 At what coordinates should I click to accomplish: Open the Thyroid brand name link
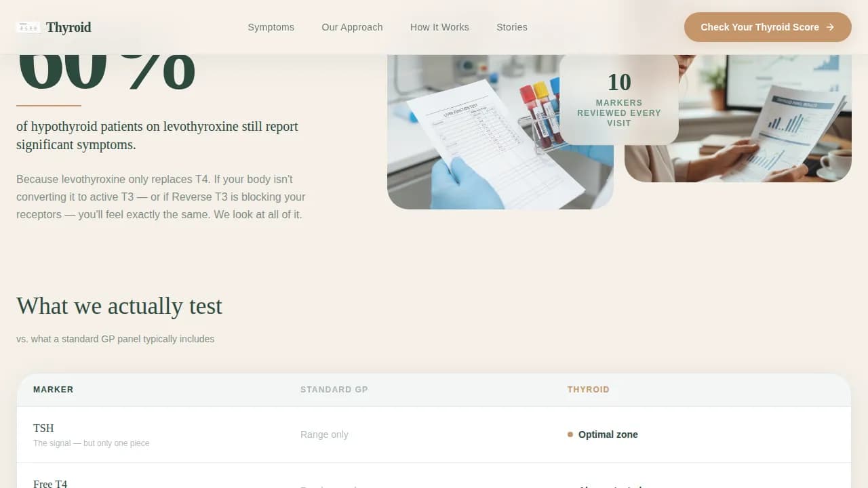pyautogui.click(x=68, y=27)
